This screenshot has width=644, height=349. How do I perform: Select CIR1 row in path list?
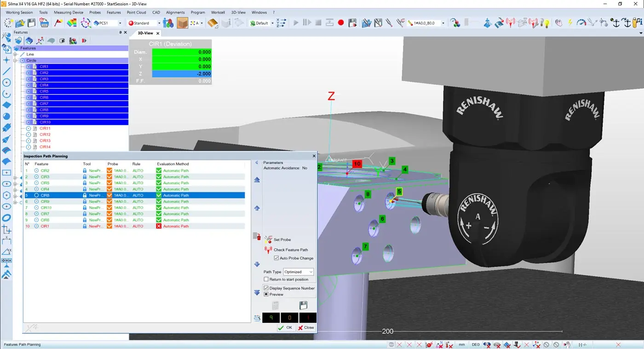point(45,226)
